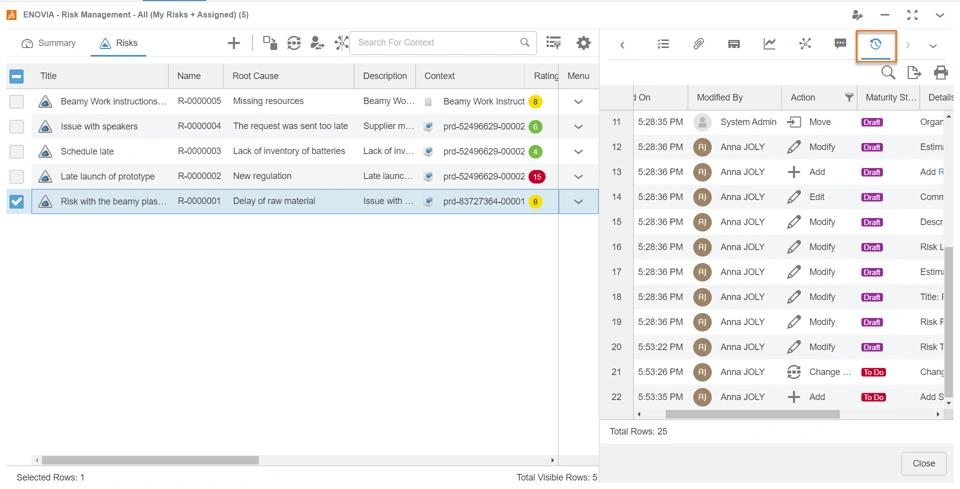Expand menu chevron for R-0000003 row
Viewport: 960px width, 489px height.
pyautogui.click(x=578, y=151)
